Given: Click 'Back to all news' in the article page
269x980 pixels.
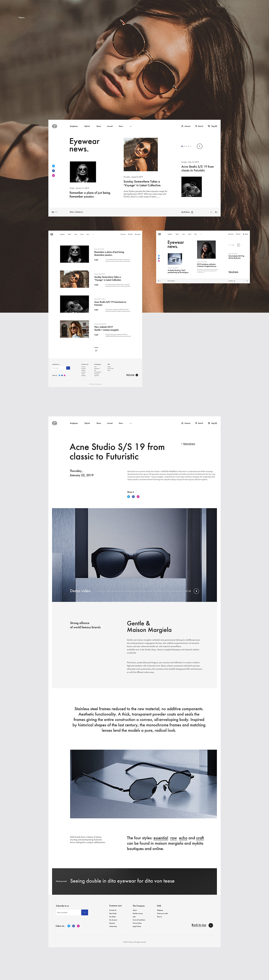Looking at the screenshot, I should 188,443.
